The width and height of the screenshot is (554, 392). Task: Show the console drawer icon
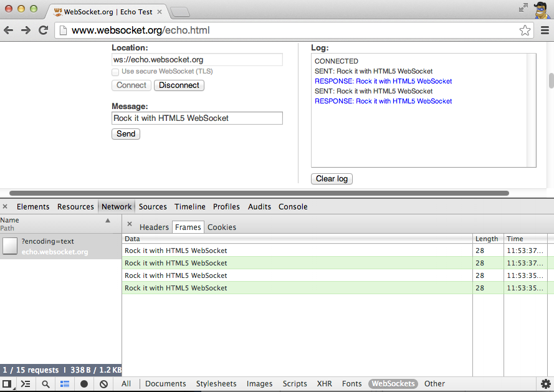[26, 384]
